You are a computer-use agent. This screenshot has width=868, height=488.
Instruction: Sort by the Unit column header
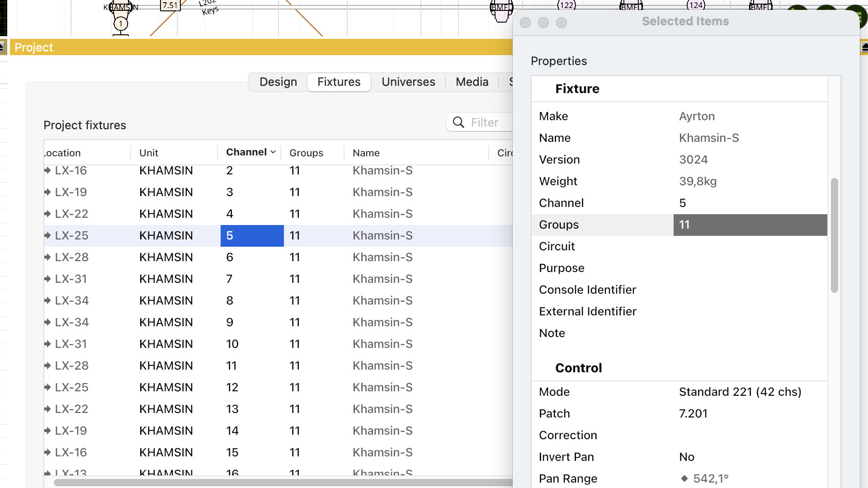coord(149,153)
